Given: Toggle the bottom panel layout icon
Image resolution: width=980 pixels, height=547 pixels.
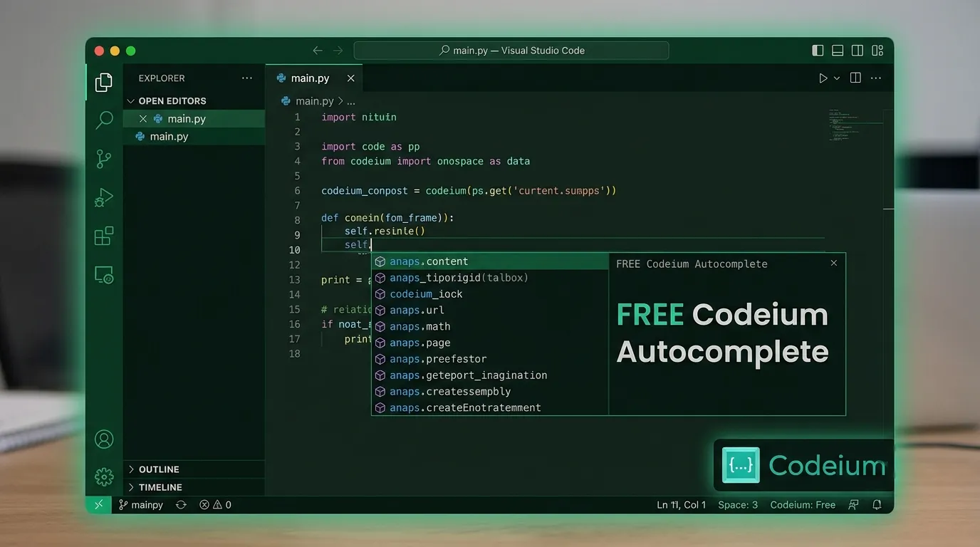Looking at the screenshot, I should click(x=838, y=51).
